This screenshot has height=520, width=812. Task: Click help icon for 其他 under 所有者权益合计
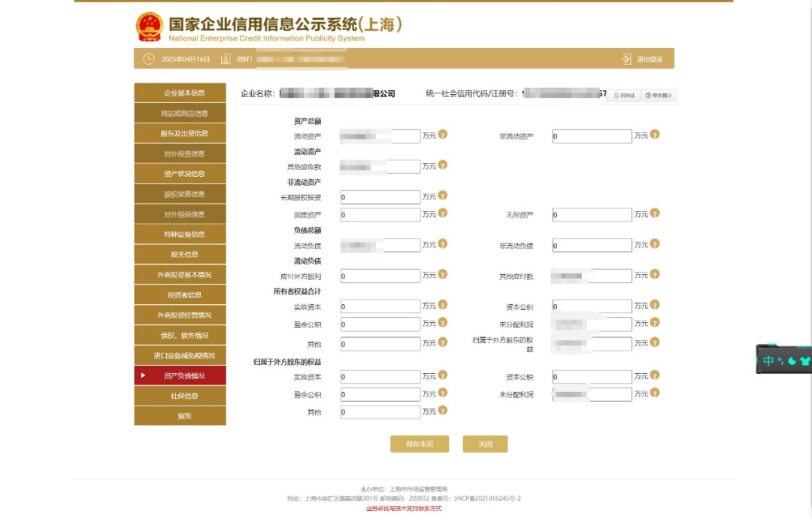(442, 342)
